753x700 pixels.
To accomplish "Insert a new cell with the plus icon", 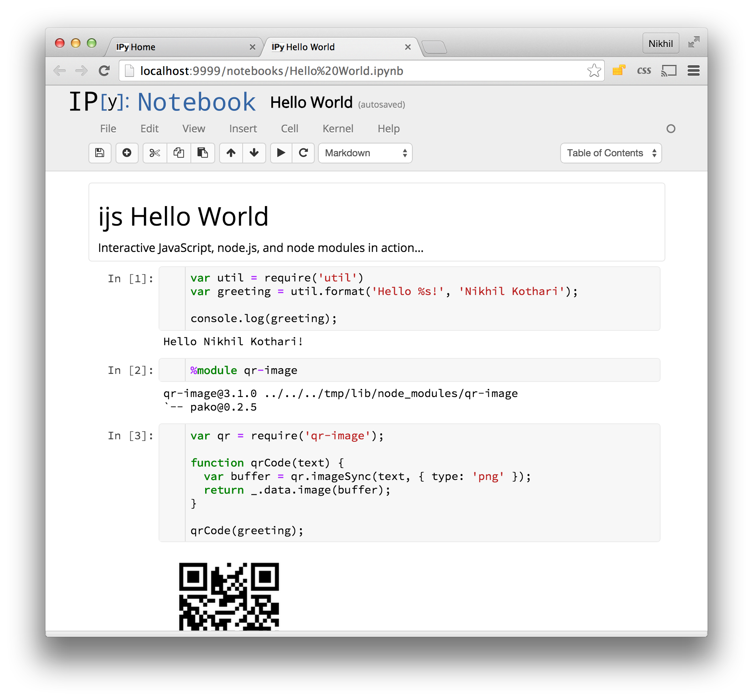I will [x=127, y=153].
